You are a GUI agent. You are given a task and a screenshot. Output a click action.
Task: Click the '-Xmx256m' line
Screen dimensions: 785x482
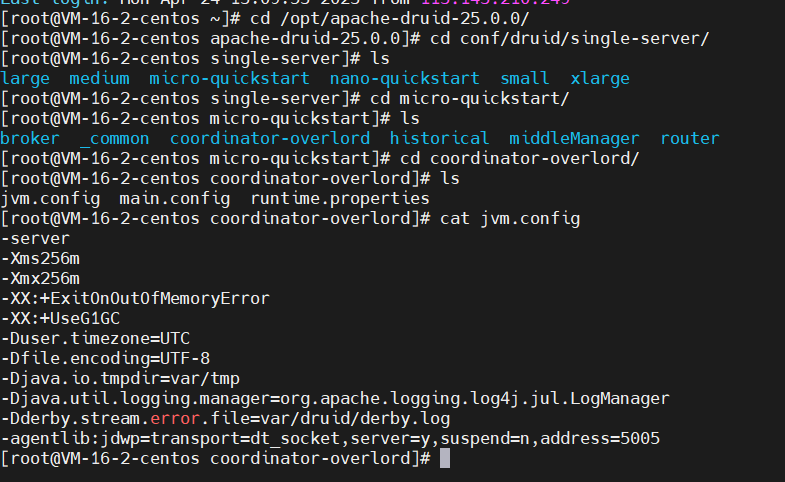(40, 278)
